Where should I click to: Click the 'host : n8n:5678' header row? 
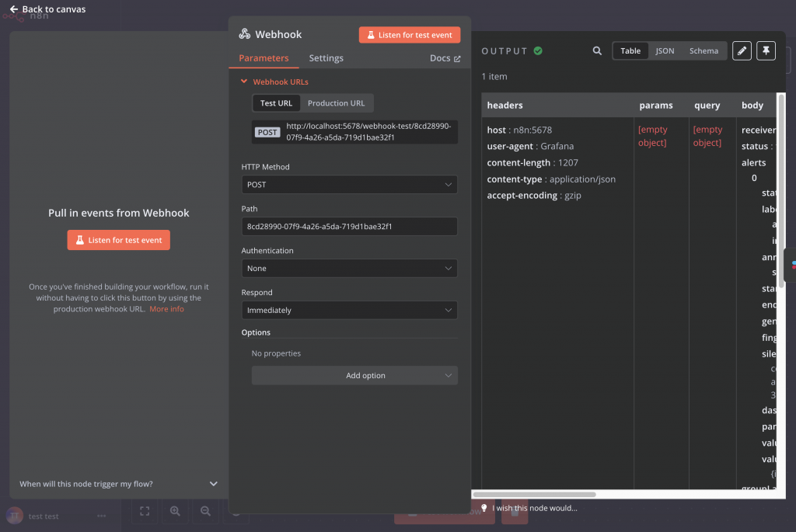coord(519,130)
